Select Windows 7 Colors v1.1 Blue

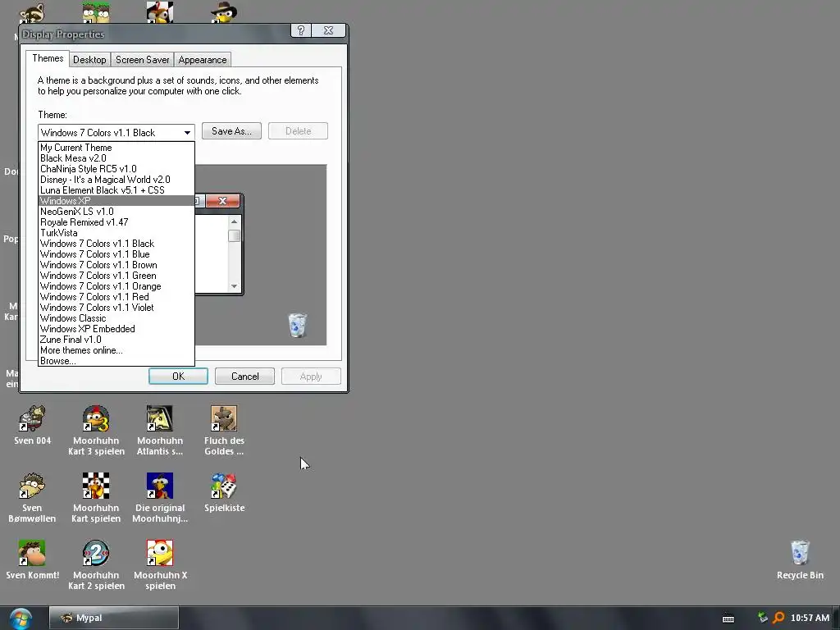pyautogui.click(x=116, y=254)
